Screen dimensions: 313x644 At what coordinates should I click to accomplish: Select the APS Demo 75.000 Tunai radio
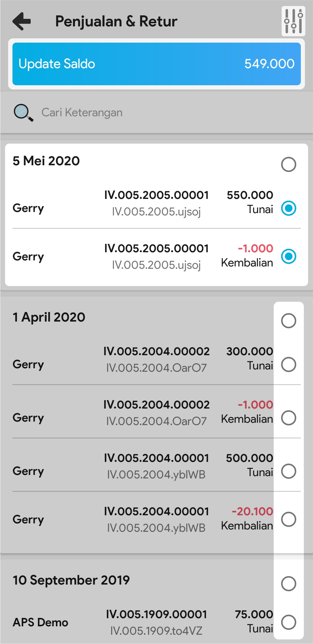[288, 622]
